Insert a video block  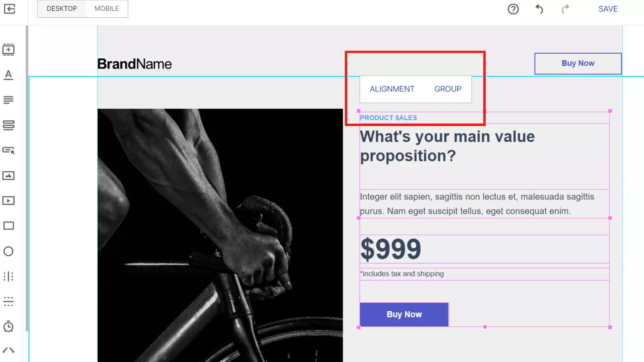pyautogui.click(x=8, y=200)
